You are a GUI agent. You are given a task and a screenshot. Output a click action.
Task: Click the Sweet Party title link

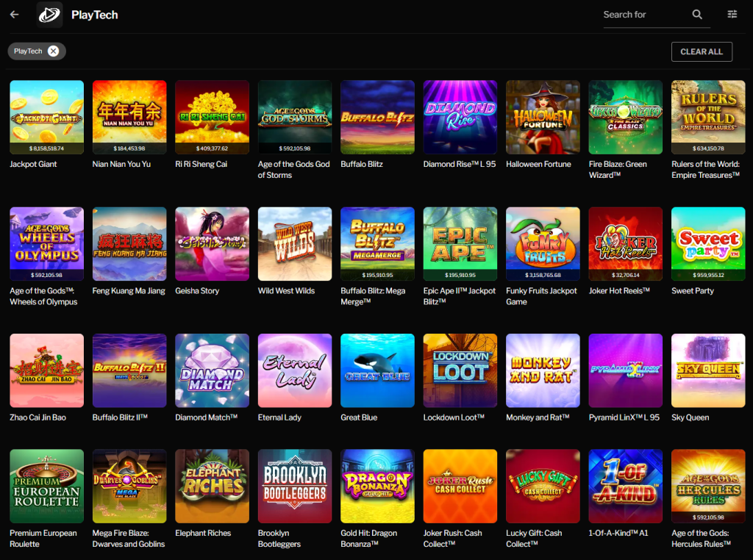coord(693,291)
